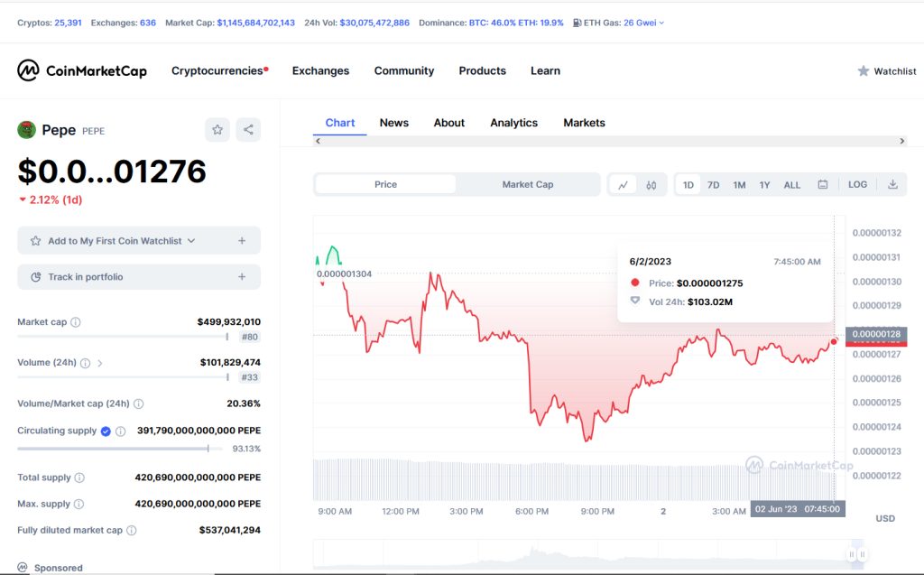This screenshot has height=575, width=924.
Task: Click 24h Vol $30,075,472,886 link
Action: tap(374, 23)
